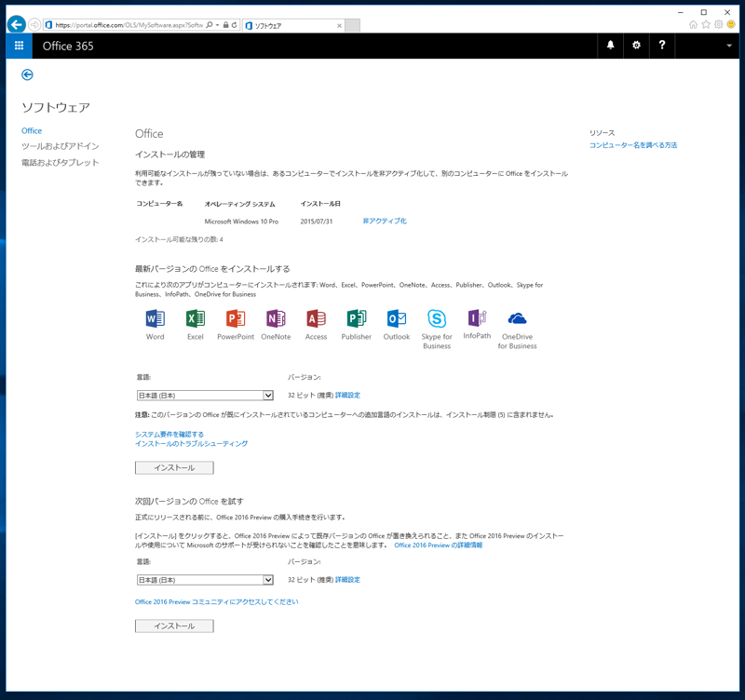This screenshot has height=700, width=745.
Task: Click 詳細設定 link for Office 2016 Preview
Action: click(x=347, y=580)
